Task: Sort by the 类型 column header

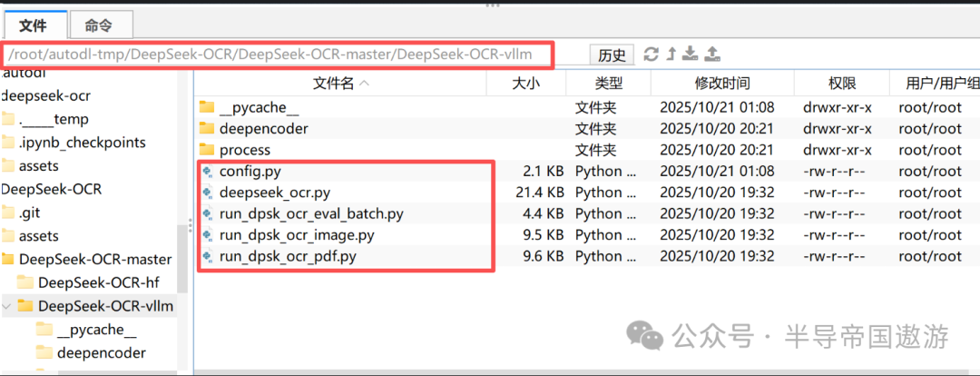Action: (608, 83)
